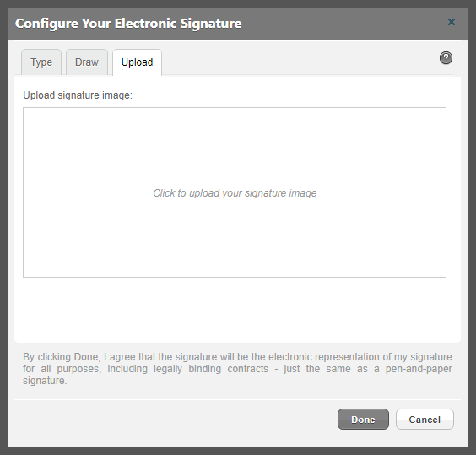Click 'Click to upload your signature image' text

click(x=235, y=193)
